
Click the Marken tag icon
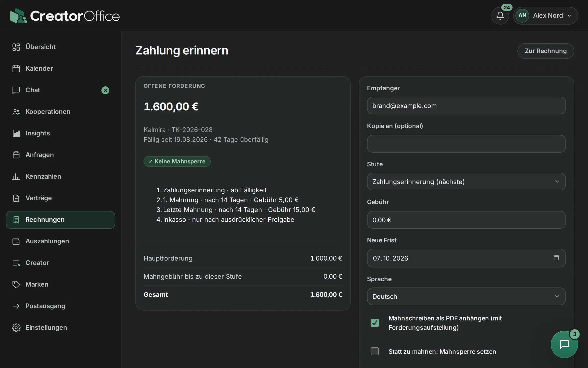(x=16, y=284)
